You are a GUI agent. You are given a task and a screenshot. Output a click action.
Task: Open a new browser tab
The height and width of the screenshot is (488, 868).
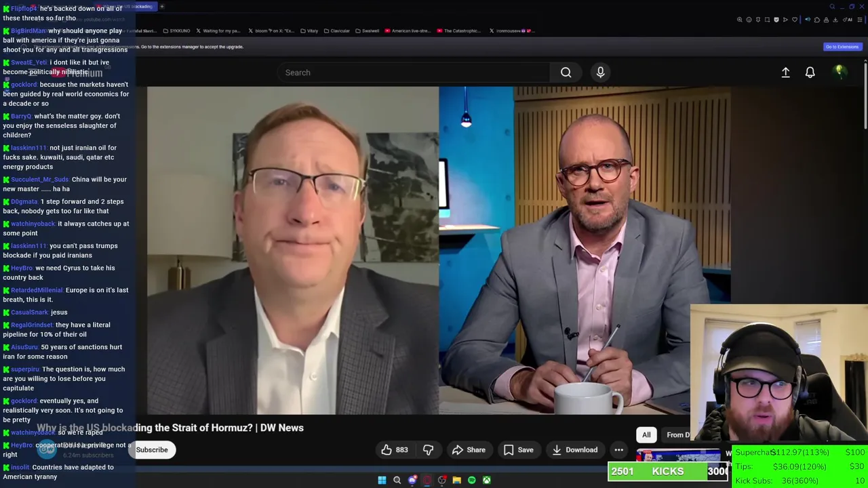click(162, 7)
